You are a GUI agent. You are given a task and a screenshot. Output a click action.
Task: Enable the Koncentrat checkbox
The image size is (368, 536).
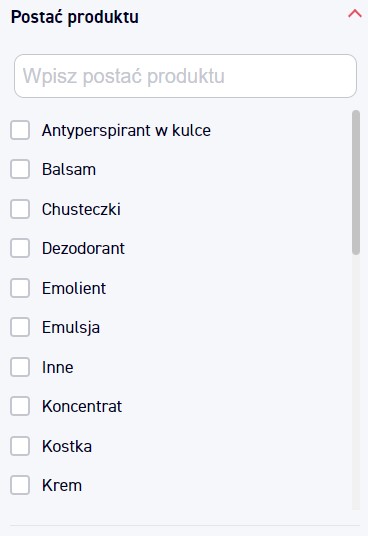[x=20, y=406]
